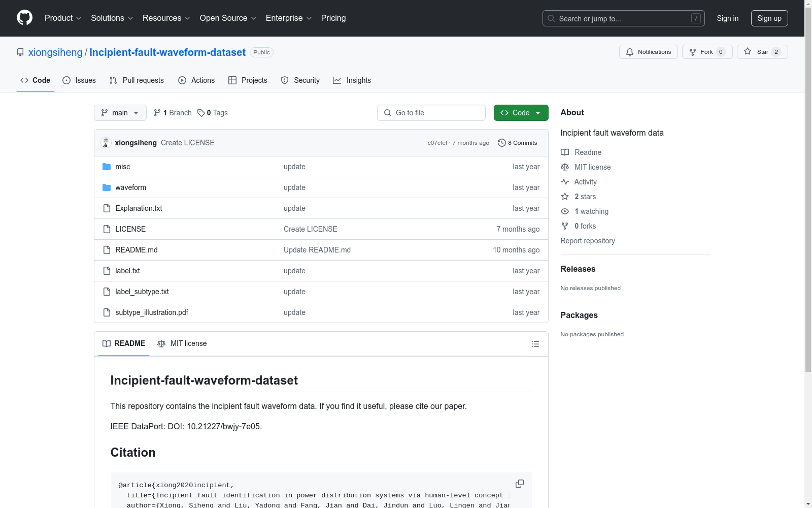The width and height of the screenshot is (812, 508).
Task: Open the GitHub home logo
Action: [24, 18]
